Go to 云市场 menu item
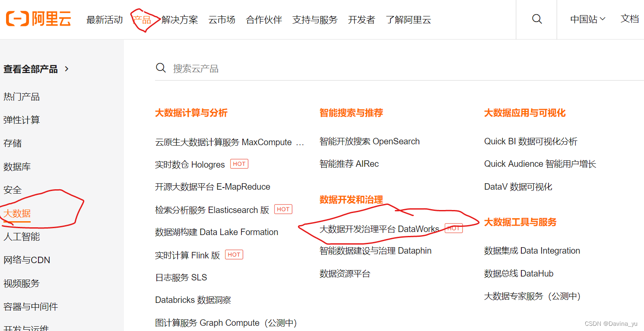Image resolution: width=644 pixels, height=331 pixels. click(222, 20)
